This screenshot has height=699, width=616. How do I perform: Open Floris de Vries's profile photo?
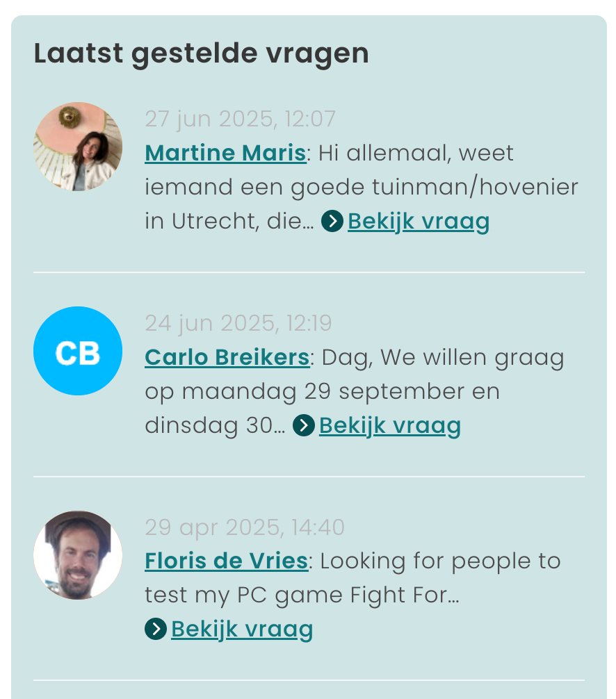[78, 555]
